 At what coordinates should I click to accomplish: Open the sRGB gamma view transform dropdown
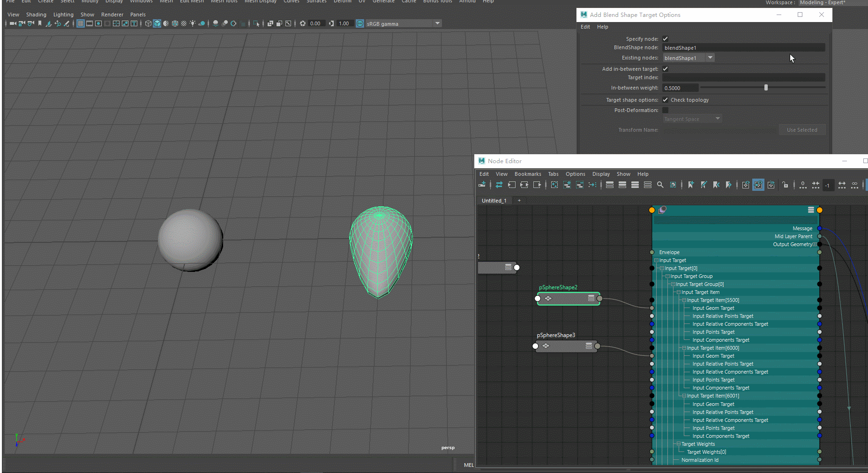point(437,23)
